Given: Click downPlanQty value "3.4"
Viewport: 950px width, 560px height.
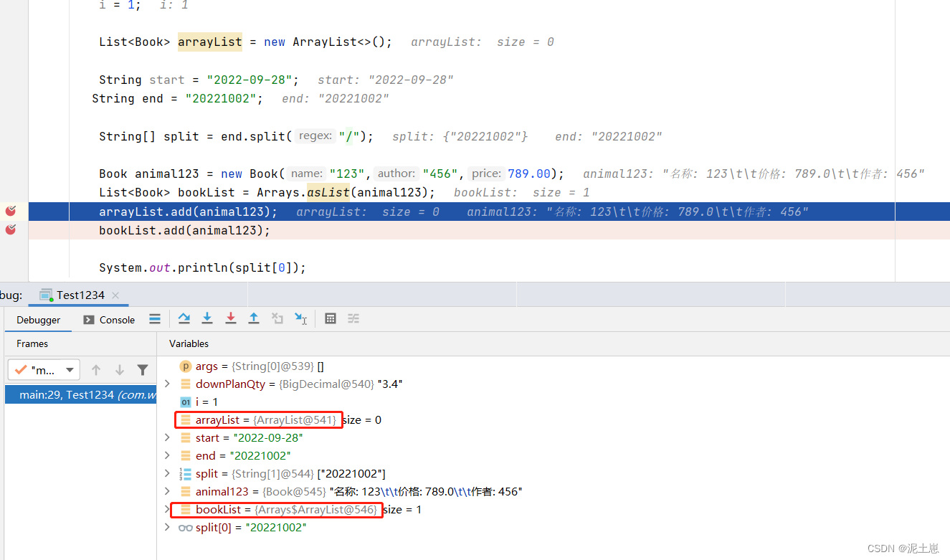Looking at the screenshot, I should tap(390, 384).
